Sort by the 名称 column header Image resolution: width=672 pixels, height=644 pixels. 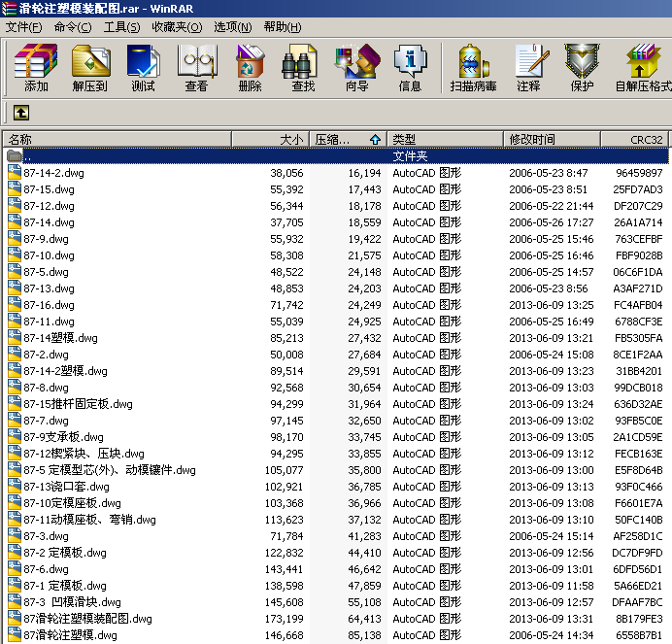tap(118, 139)
